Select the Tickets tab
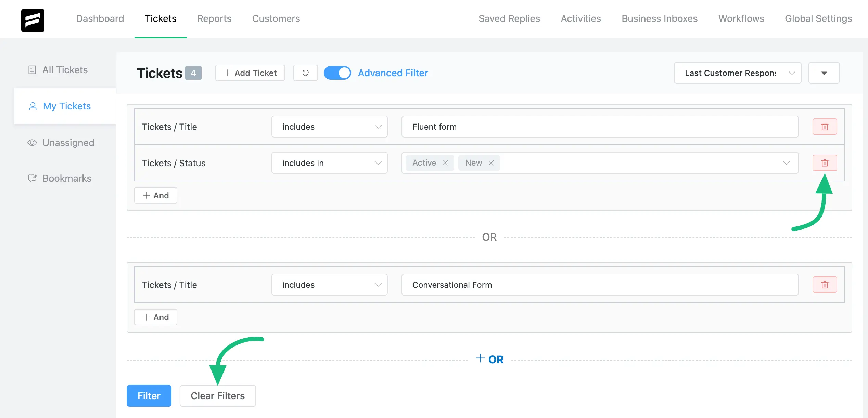Image resolution: width=868 pixels, height=418 pixels. pos(161,18)
